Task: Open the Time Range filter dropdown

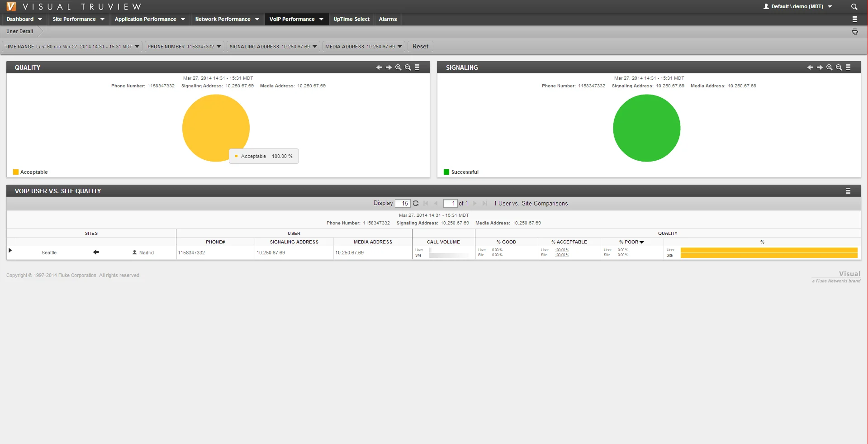Action: click(72, 47)
